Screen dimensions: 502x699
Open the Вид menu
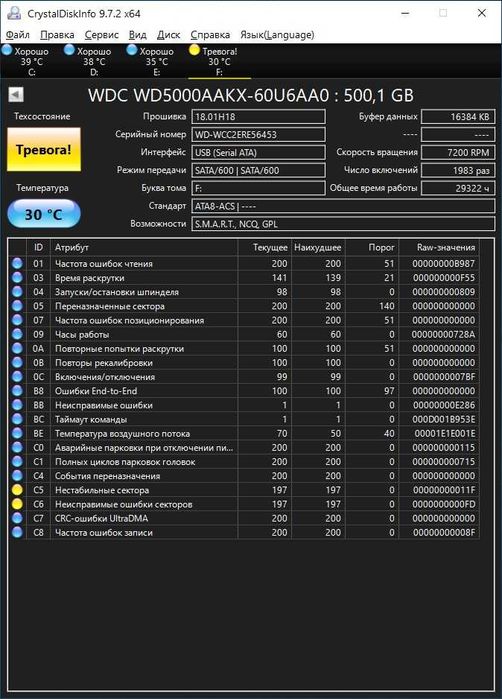pos(137,35)
